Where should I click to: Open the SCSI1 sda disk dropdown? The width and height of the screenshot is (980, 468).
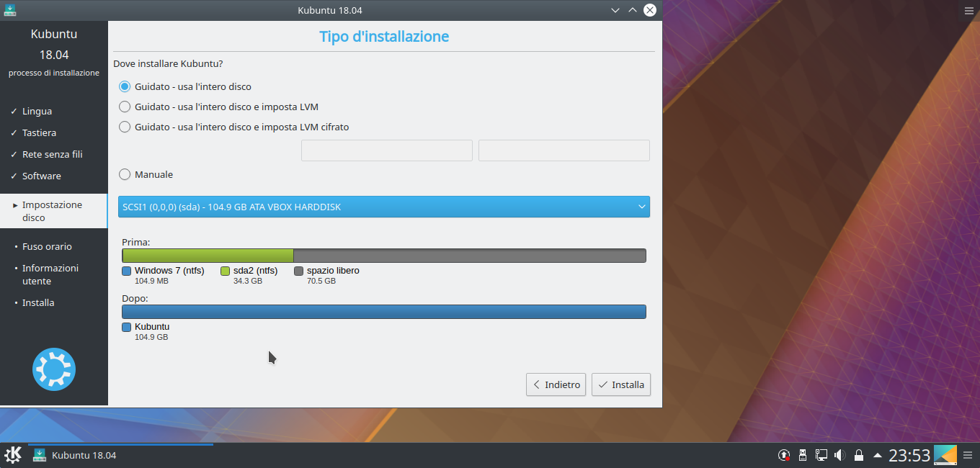pyautogui.click(x=384, y=207)
